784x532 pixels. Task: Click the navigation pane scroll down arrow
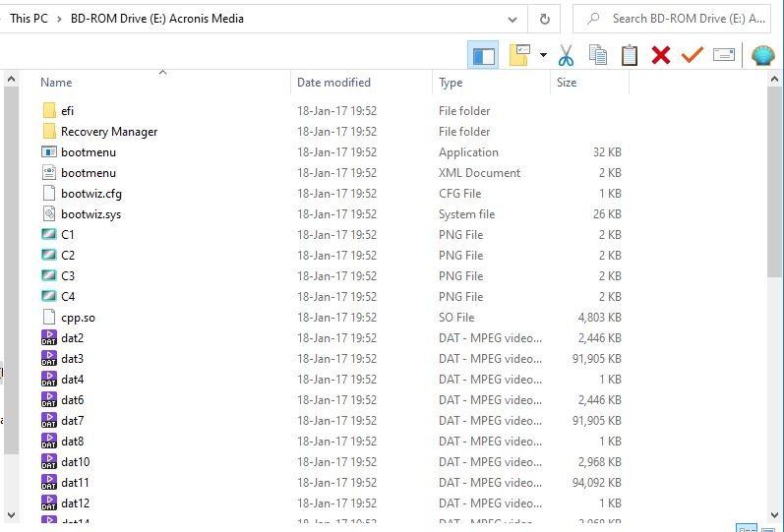pyautogui.click(x=11, y=514)
